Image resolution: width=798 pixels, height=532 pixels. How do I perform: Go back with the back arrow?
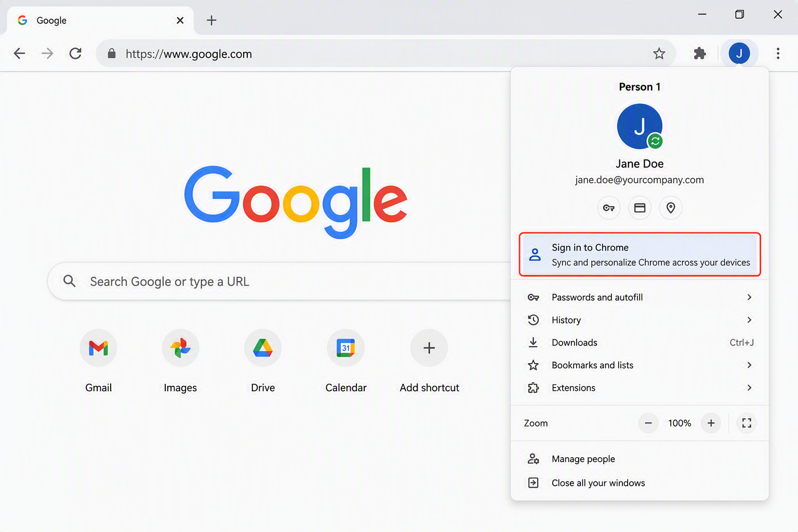[x=19, y=54]
